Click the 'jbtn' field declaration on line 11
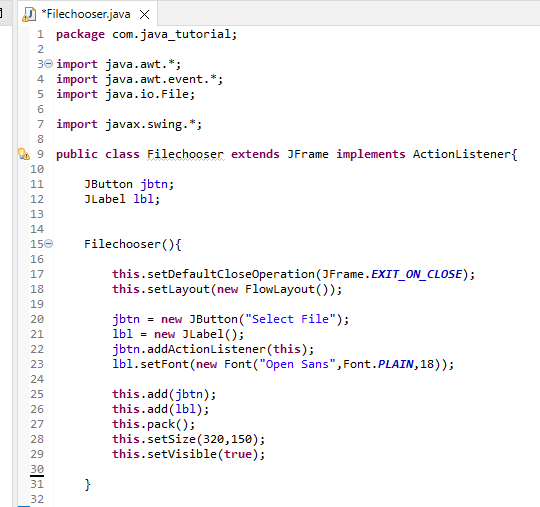This screenshot has width=540, height=507. 154,184
